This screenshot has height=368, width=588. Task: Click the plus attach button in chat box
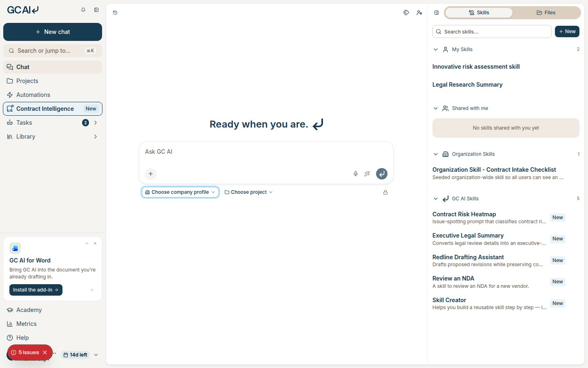pyautogui.click(x=151, y=174)
